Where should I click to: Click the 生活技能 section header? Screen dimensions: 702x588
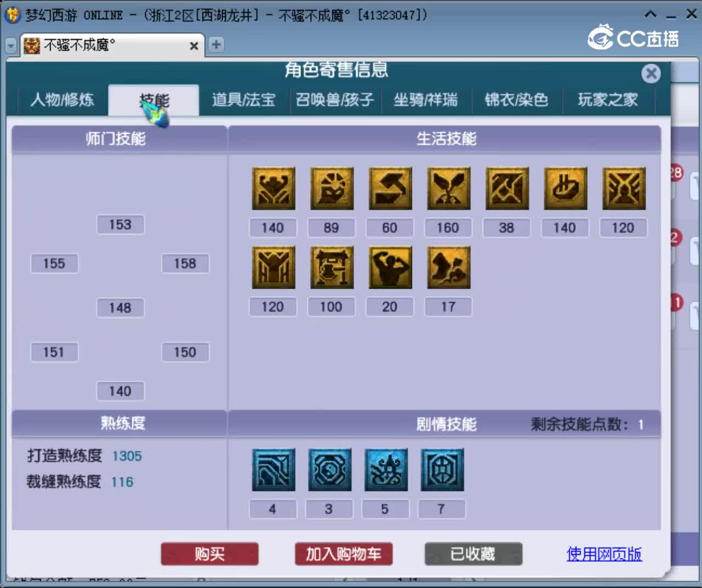(x=446, y=139)
